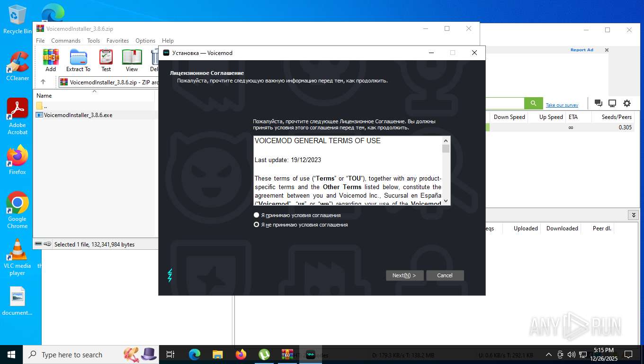
Task: Open CCleaner desktop shortcut
Action: tap(18, 66)
